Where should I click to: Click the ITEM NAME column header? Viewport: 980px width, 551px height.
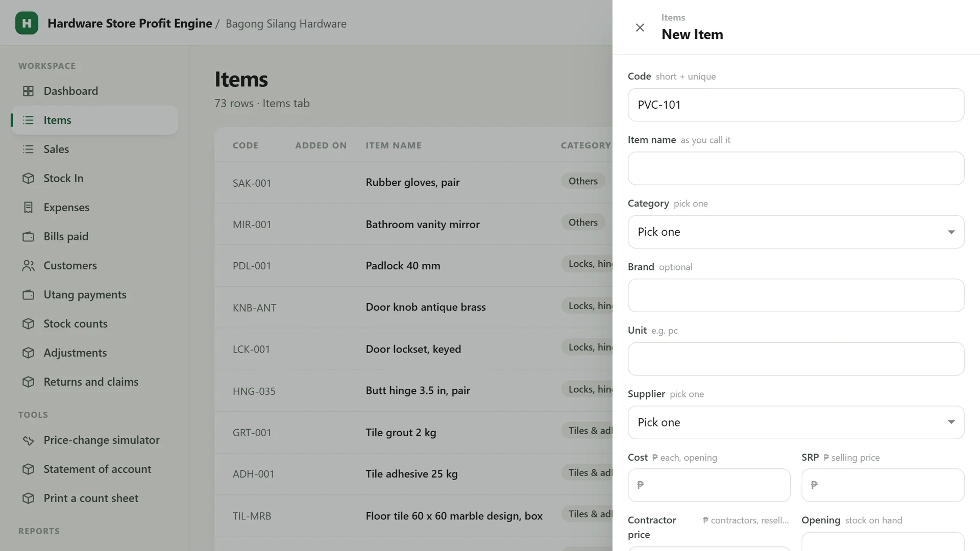tap(394, 145)
